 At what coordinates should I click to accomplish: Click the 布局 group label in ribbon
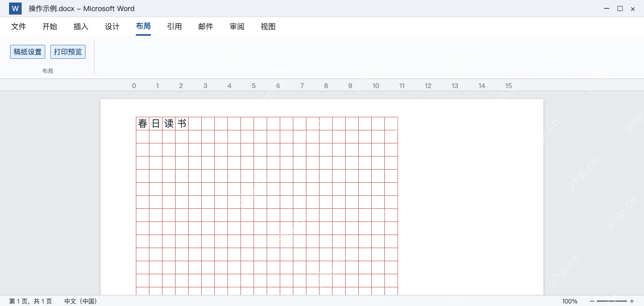pyautogui.click(x=48, y=71)
